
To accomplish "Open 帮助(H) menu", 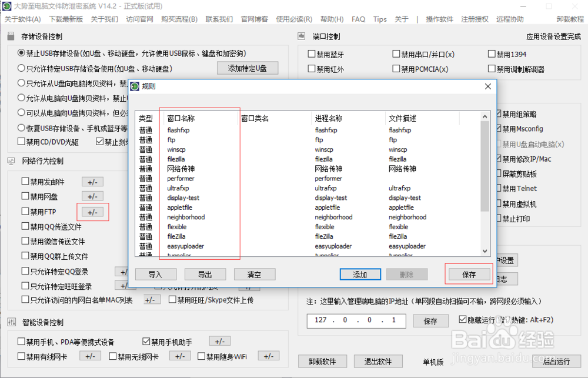I will pyautogui.click(x=332, y=19).
